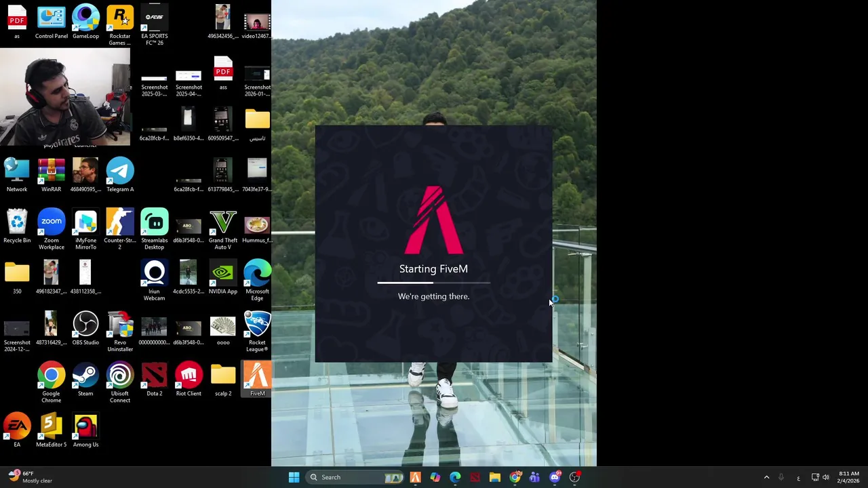
Task: Open File Explorer from the taskbar
Action: 495,477
